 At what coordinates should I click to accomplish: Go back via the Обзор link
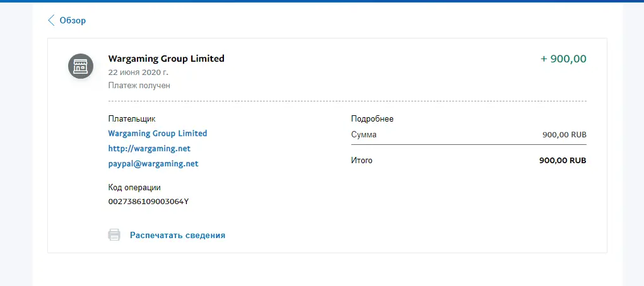point(73,20)
